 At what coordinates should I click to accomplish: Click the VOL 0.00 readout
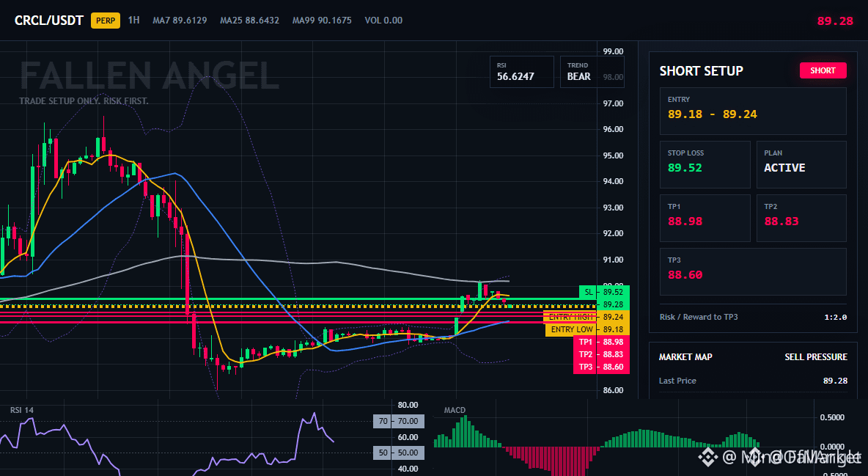coord(383,21)
